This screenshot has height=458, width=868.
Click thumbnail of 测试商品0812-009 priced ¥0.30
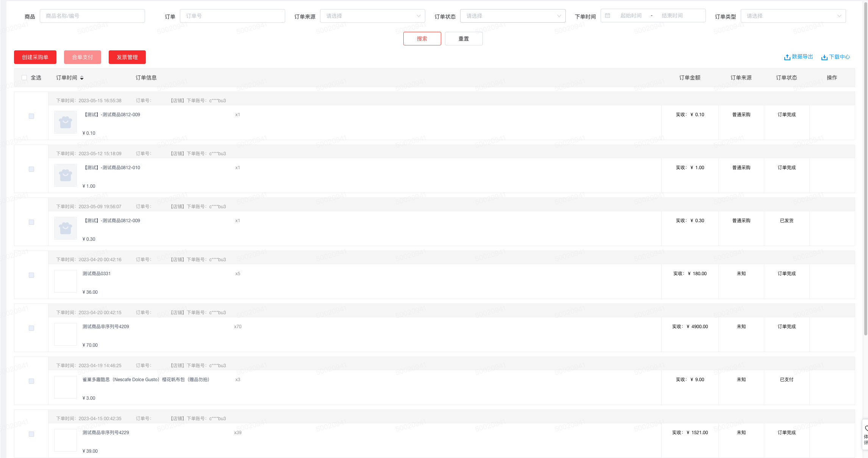click(x=66, y=228)
